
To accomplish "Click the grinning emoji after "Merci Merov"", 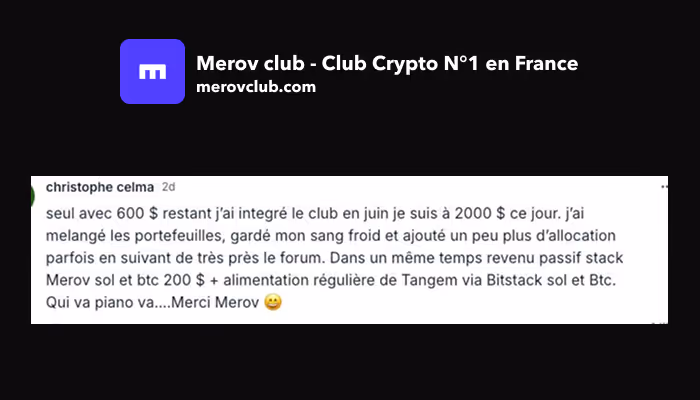I will 273,302.
